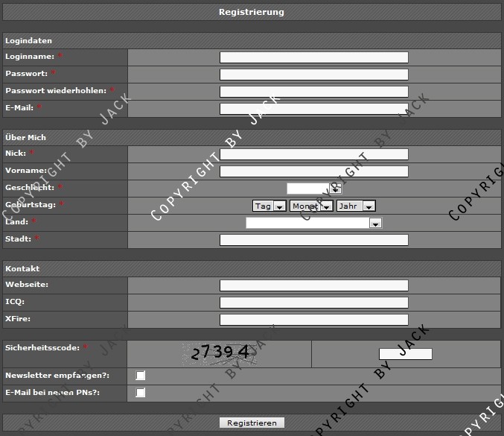The image size is (504, 436).
Task: Click the Vorname input box
Action: 314,171
